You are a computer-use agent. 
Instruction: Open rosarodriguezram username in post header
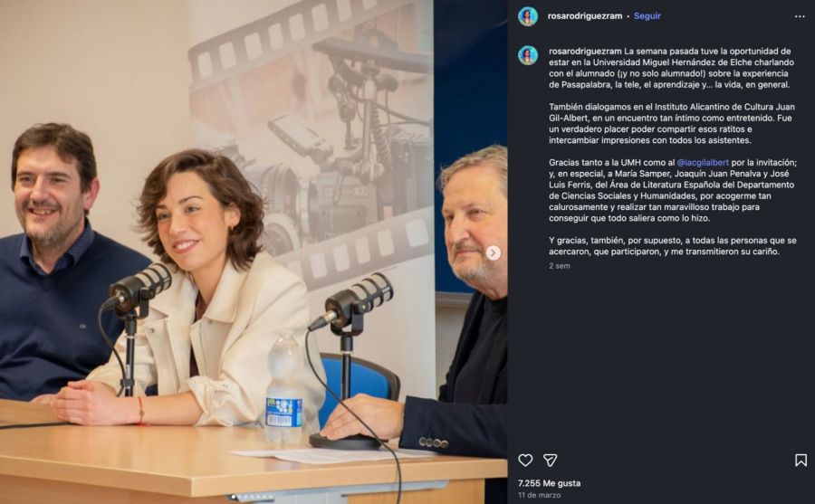[585, 16]
